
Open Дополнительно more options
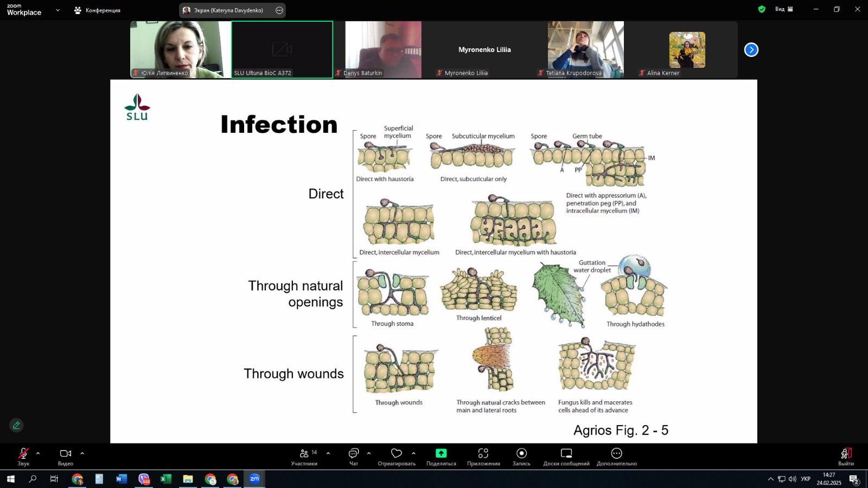[617, 456]
